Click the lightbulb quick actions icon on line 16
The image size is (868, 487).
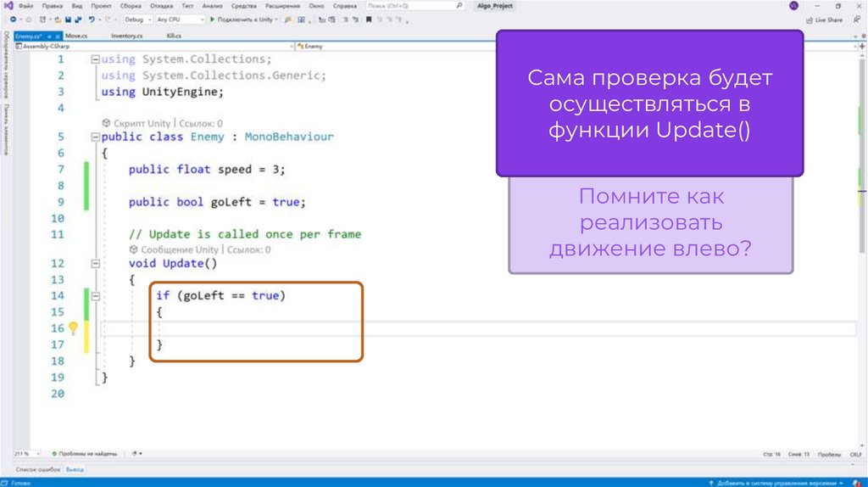coord(73,328)
